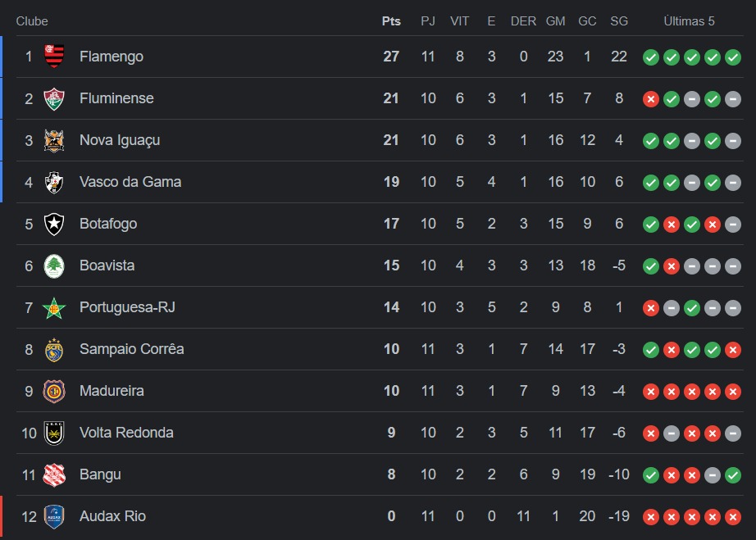This screenshot has width=756, height=540.
Task: Click Volta Redonda's last gray draw icon
Action: pos(733,433)
